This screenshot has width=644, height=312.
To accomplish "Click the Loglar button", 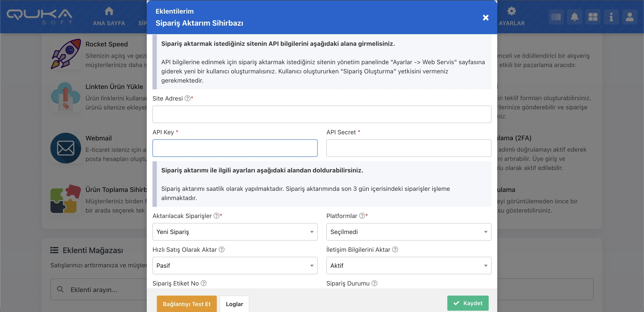I will (x=234, y=304).
